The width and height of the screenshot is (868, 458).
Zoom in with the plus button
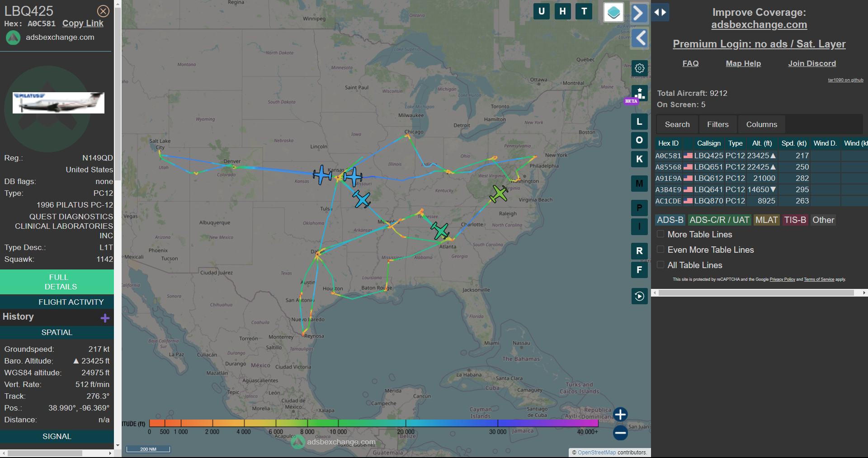click(620, 415)
